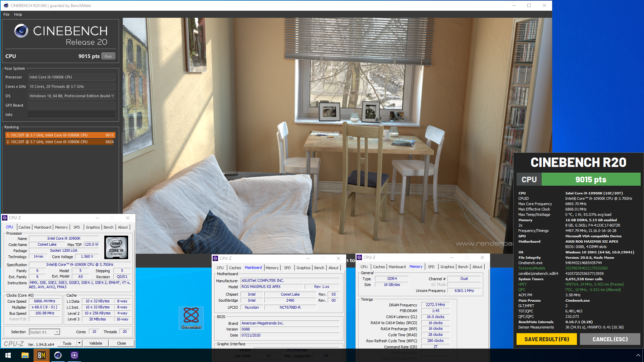The image size is (644, 362).
Task: Click the Intel Core i9 badge in CPU-Z
Action: pyautogui.click(x=116, y=247)
